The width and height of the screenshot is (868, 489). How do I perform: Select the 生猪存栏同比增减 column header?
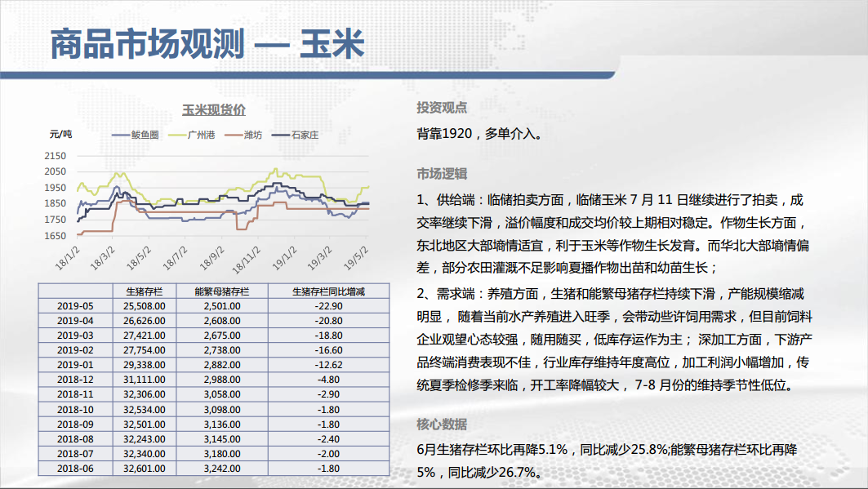click(x=328, y=291)
